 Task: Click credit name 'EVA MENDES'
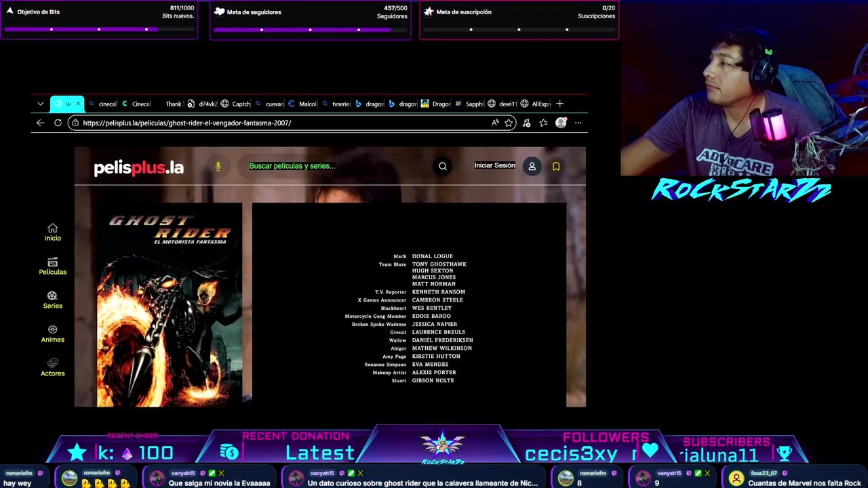(430, 365)
